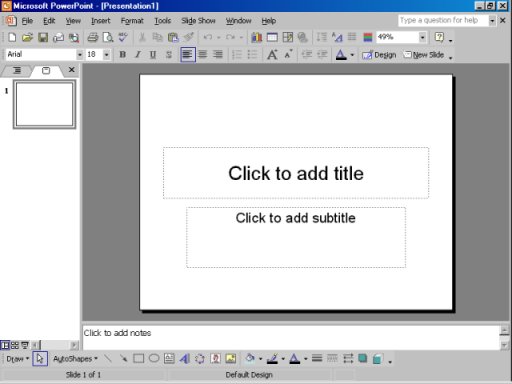Image resolution: width=512 pixels, height=384 pixels.
Task: Click the Undo arrow
Action: (208, 37)
